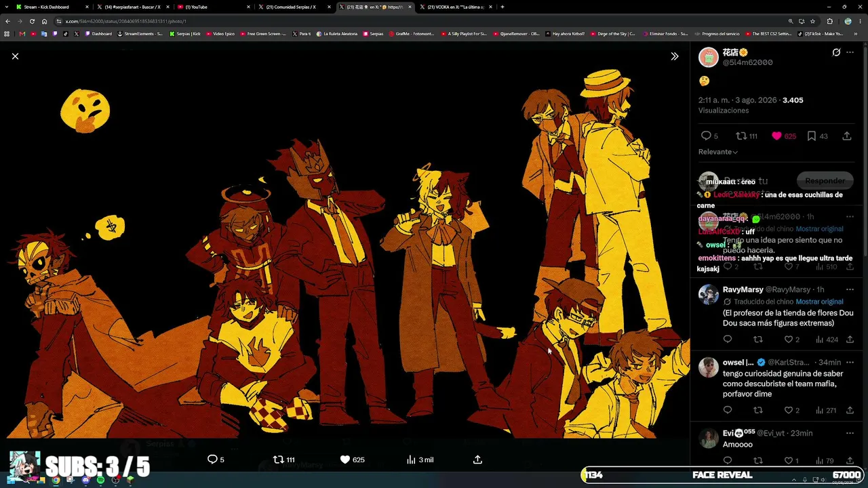This screenshot has height=488, width=868.
Task: Open a new browser tab
Action: [502, 7]
